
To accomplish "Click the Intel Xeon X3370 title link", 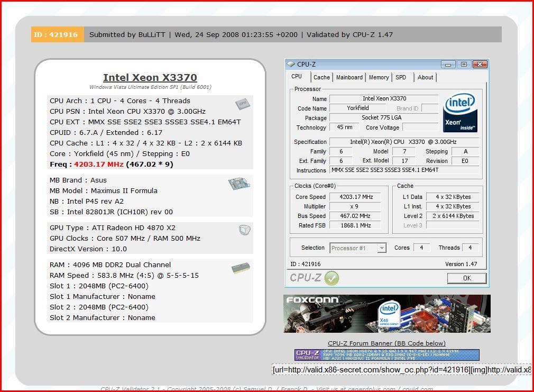I will point(150,77).
